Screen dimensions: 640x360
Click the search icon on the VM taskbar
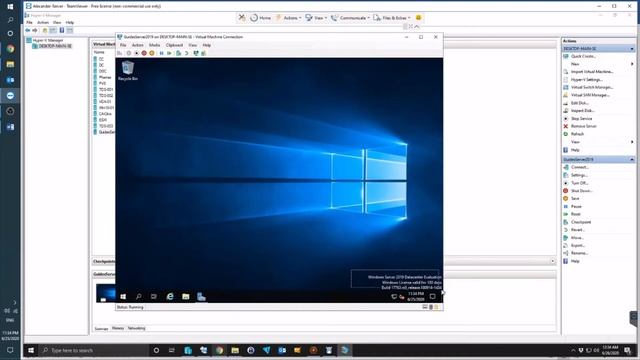coord(139,296)
